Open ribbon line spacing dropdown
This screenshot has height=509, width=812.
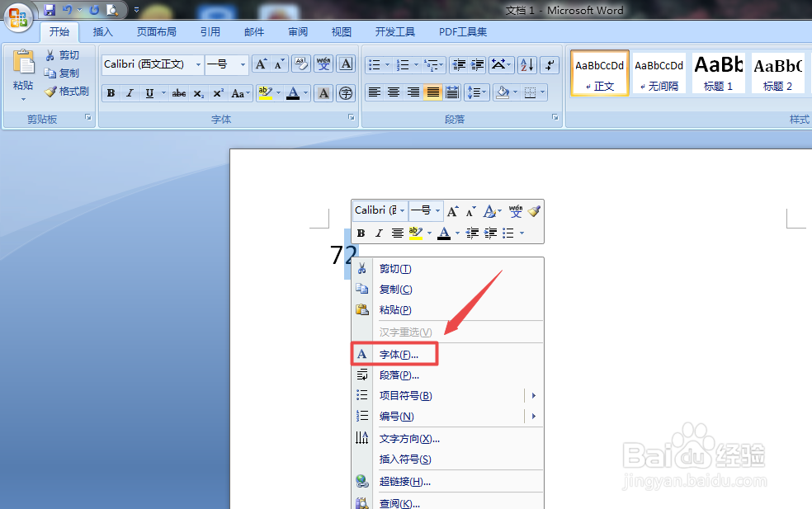[477, 92]
